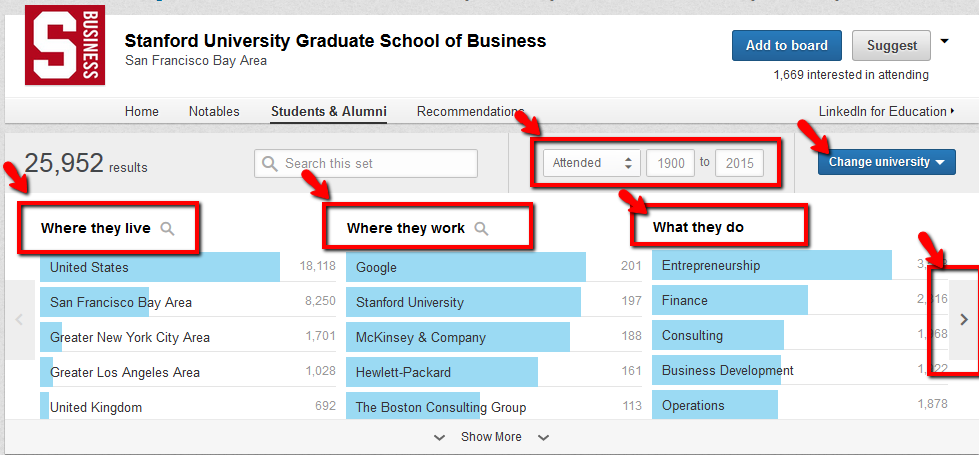Filter by Business Development function

pyautogui.click(x=800, y=370)
